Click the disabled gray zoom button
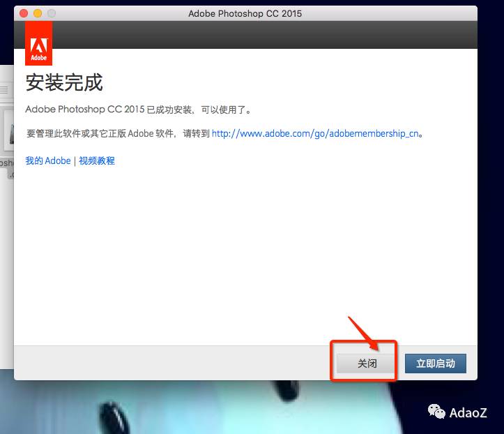 coord(52,13)
